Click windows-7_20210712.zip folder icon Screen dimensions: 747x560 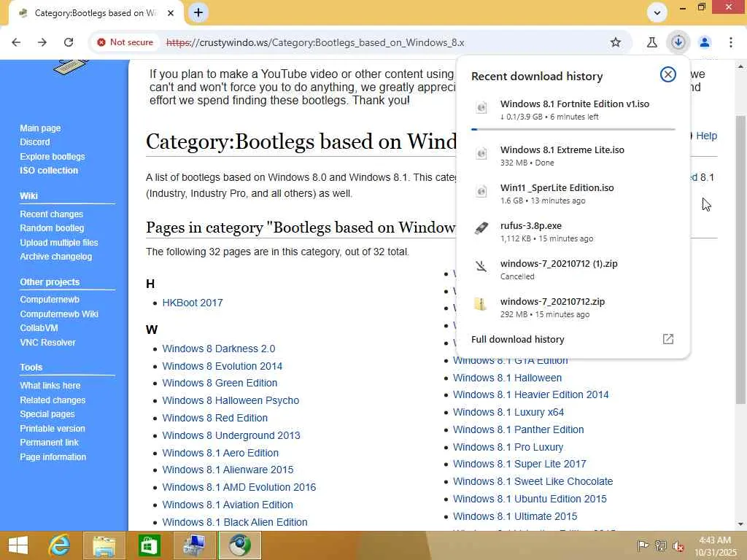pos(480,304)
